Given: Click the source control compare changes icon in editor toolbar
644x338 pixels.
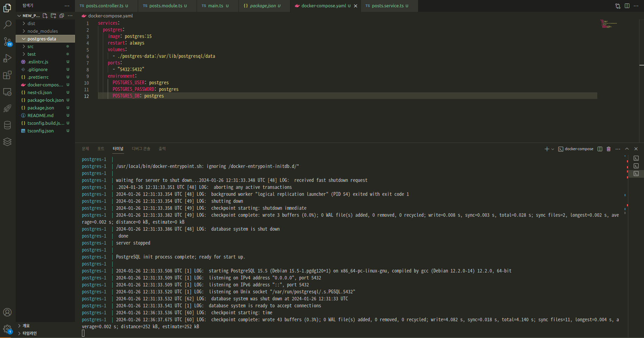Looking at the screenshot, I should [x=618, y=6].
